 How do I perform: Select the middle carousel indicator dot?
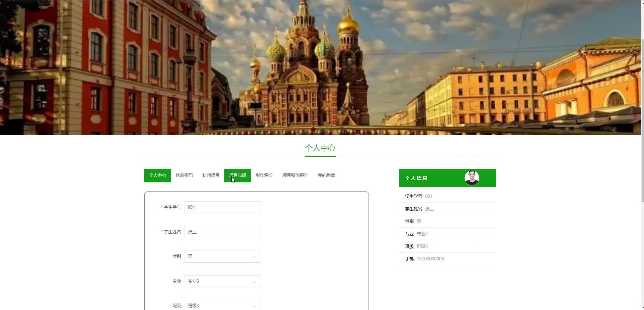point(320,129)
